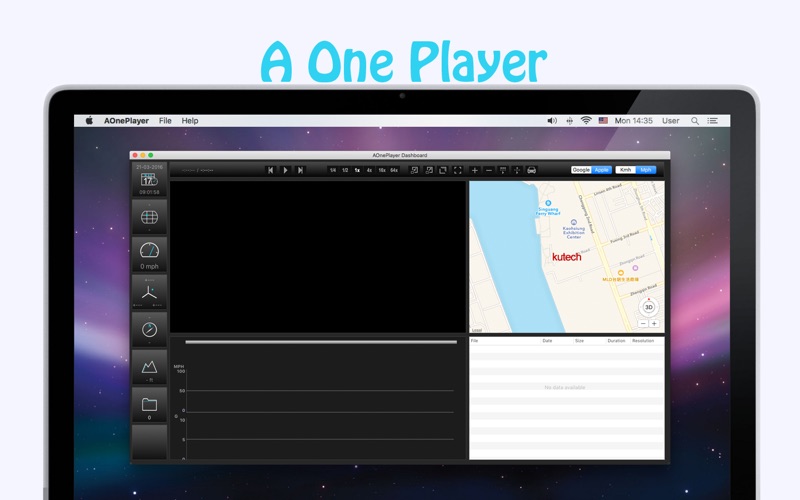
Task: Switch map provider to Google
Action: (x=581, y=170)
